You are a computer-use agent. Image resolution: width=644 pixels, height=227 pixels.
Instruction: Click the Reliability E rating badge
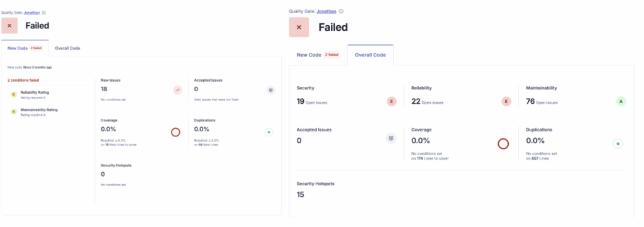point(506,101)
